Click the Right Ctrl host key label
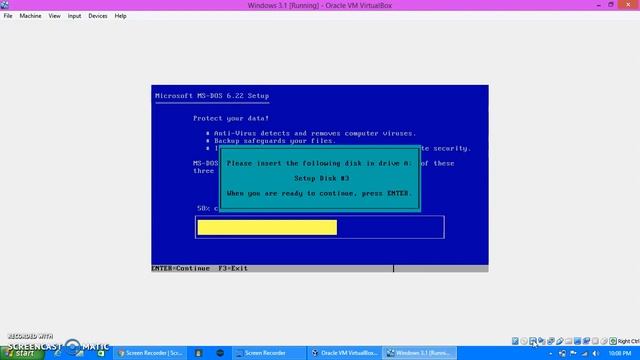 (x=629, y=341)
